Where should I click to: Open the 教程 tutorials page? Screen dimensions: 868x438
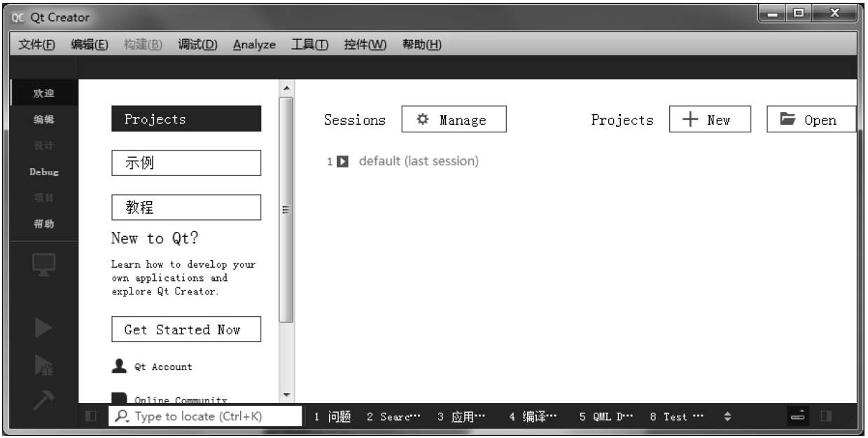(186, 207)
